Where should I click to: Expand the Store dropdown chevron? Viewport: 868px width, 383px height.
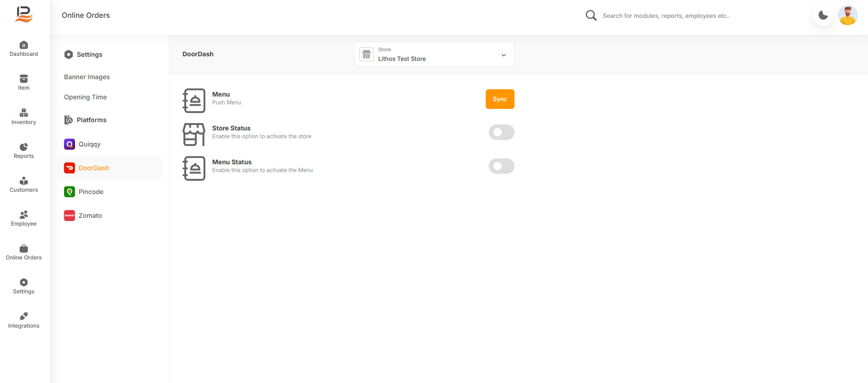[504, 55]
